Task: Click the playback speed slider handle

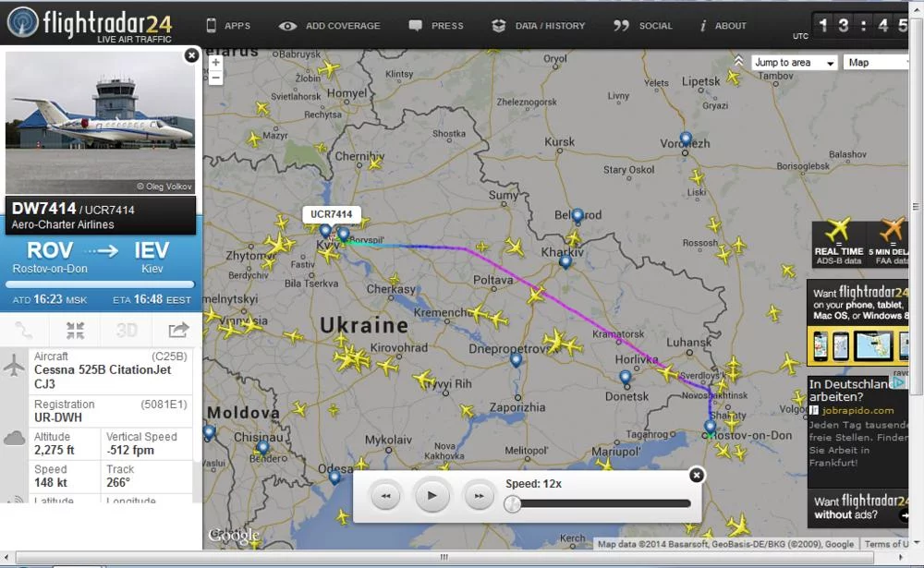Action: coord(512,503)
